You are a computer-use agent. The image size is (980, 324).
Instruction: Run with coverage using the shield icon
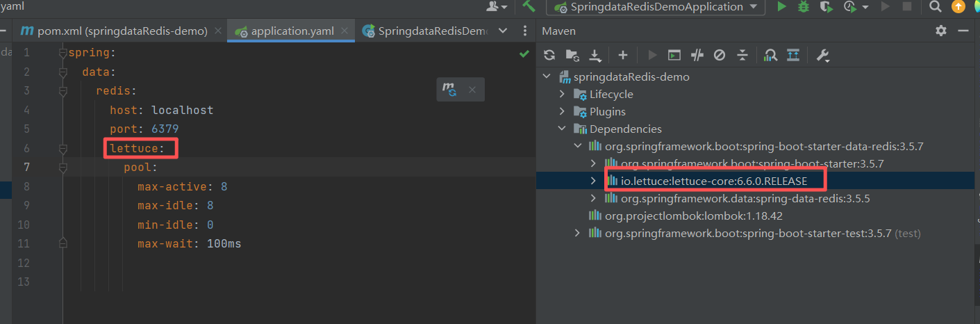point(826,6)
